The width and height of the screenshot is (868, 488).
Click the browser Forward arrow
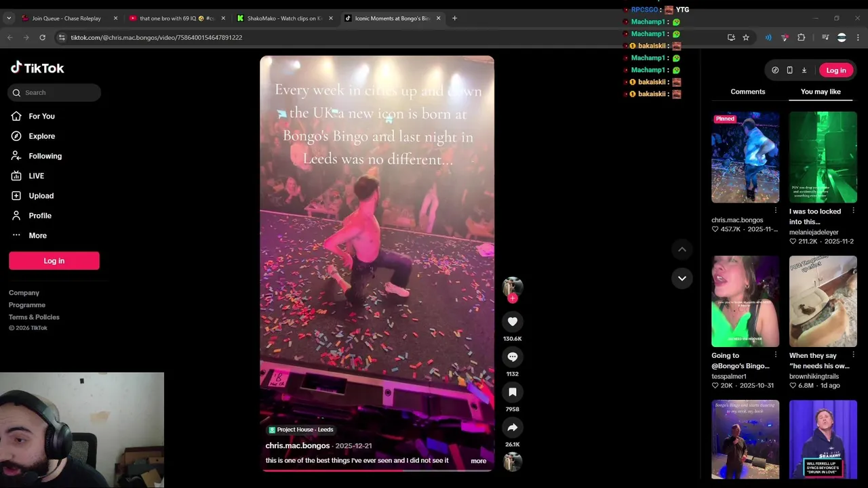26,37
